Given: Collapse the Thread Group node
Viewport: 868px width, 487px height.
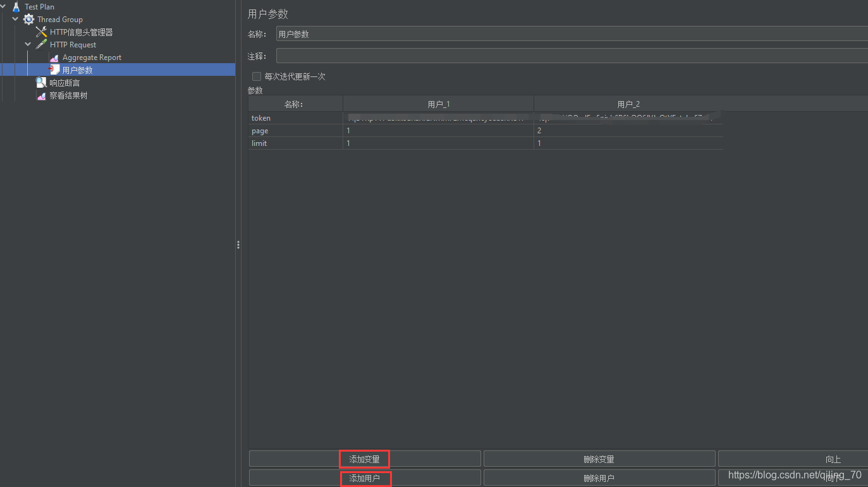Looking at the screenshot, I should (x=15, y=20).
